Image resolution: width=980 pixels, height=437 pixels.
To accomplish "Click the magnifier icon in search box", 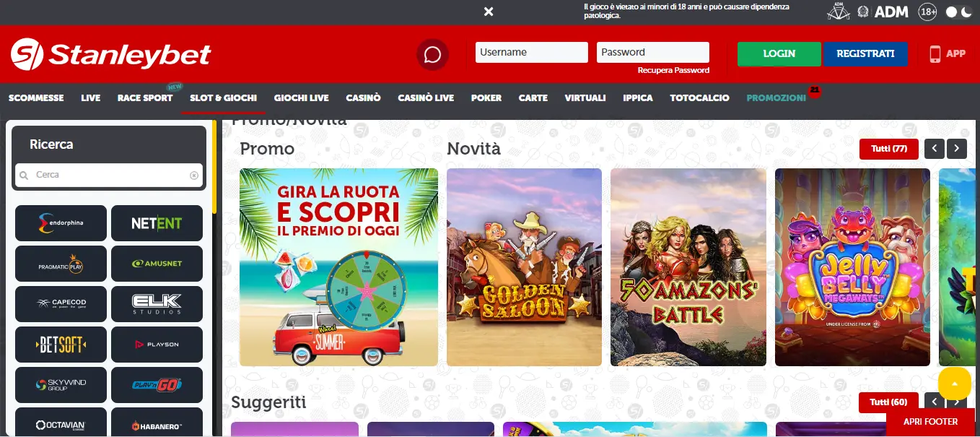I will tap(24, 176).
